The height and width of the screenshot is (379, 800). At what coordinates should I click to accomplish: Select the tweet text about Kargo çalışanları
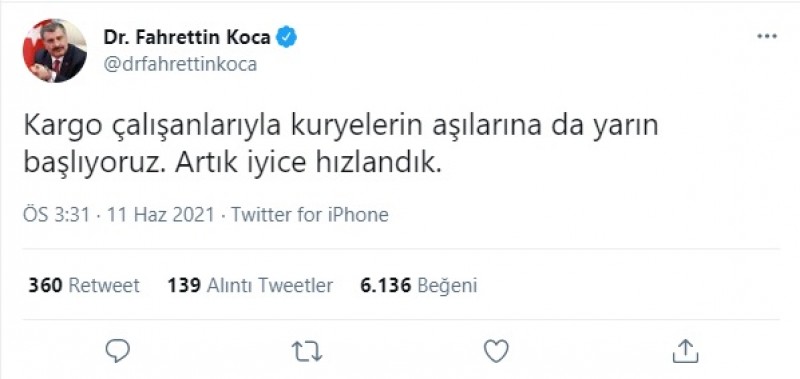341,145
